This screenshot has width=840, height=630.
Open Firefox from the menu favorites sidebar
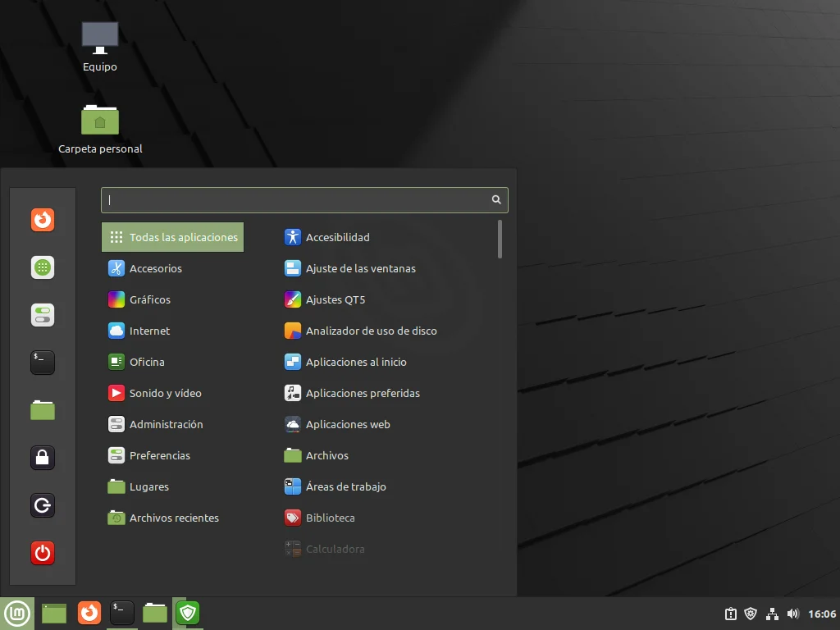43,220
